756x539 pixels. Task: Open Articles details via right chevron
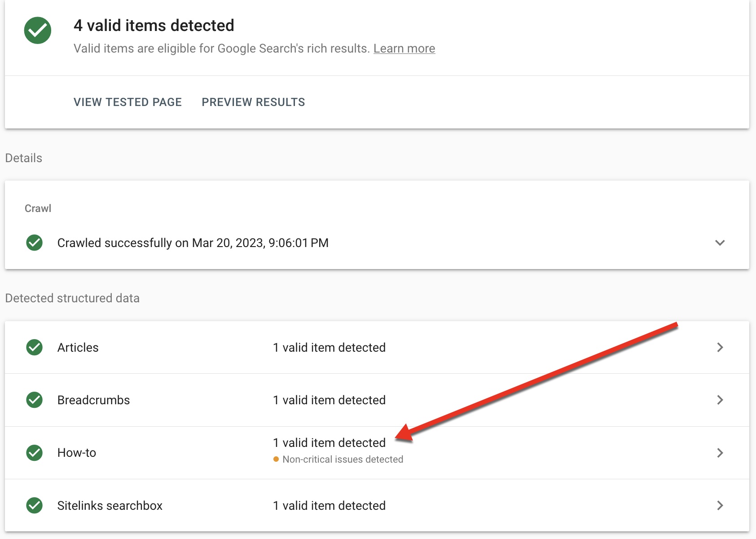pos(720,347)
